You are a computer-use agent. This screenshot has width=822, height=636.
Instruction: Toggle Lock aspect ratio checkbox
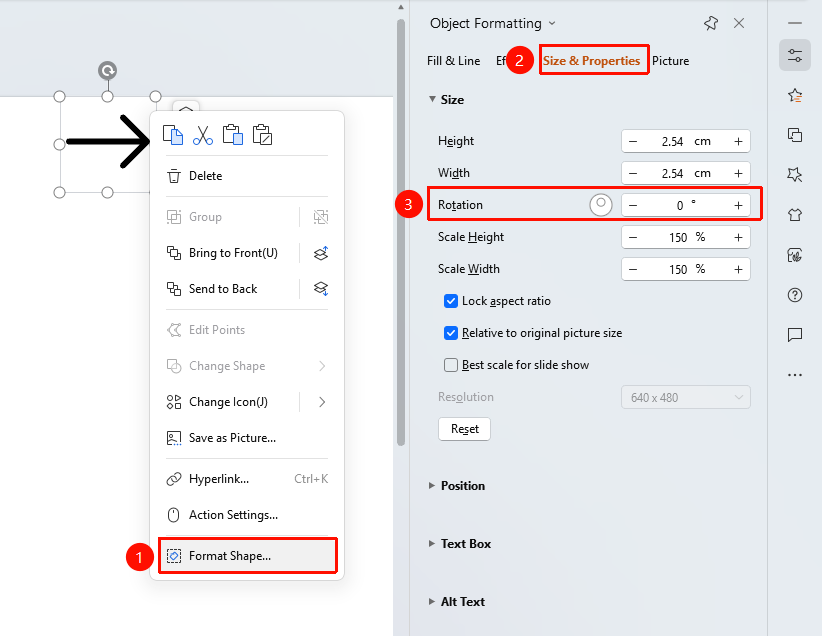(x=451, y=301)
